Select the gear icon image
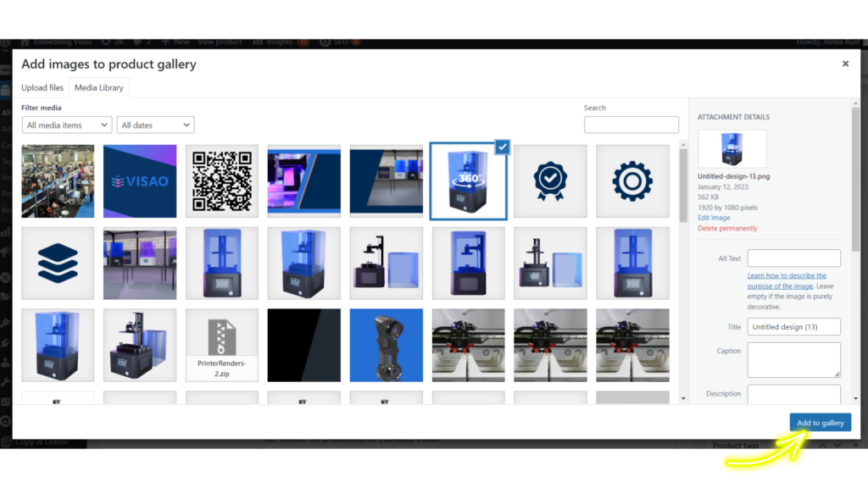This screenshot has height=488, width=868. tap(632, 181)
